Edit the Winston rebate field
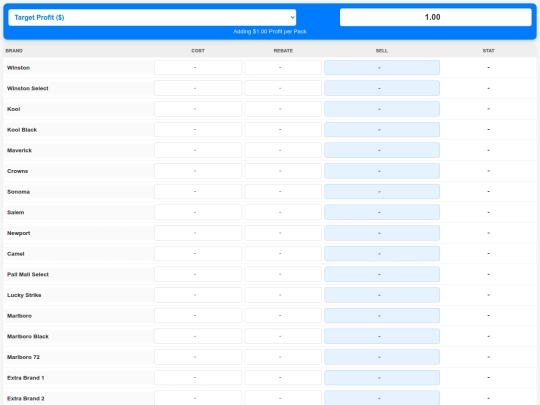Viewport: 540px width, 405px height. point(283,68)
